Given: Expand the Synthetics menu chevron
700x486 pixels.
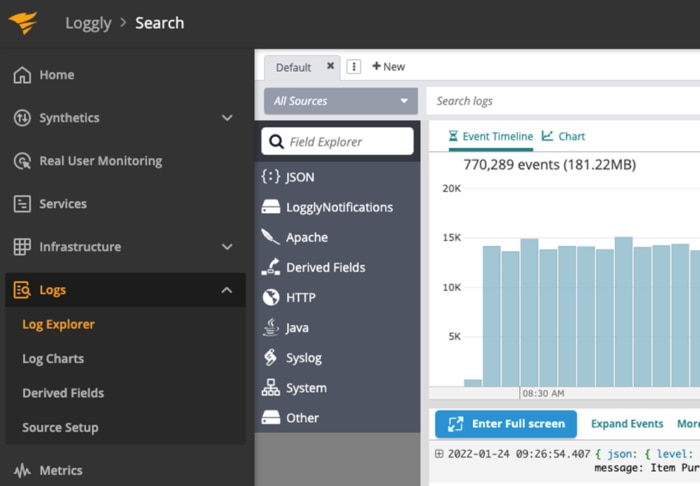Looking at the screenshot, I should (x=227, y=118).
